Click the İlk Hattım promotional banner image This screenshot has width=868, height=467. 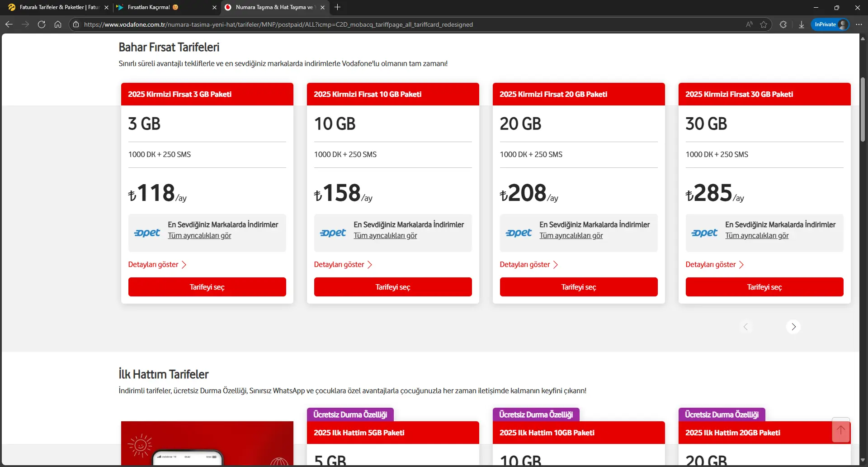(x=207, y=443)
